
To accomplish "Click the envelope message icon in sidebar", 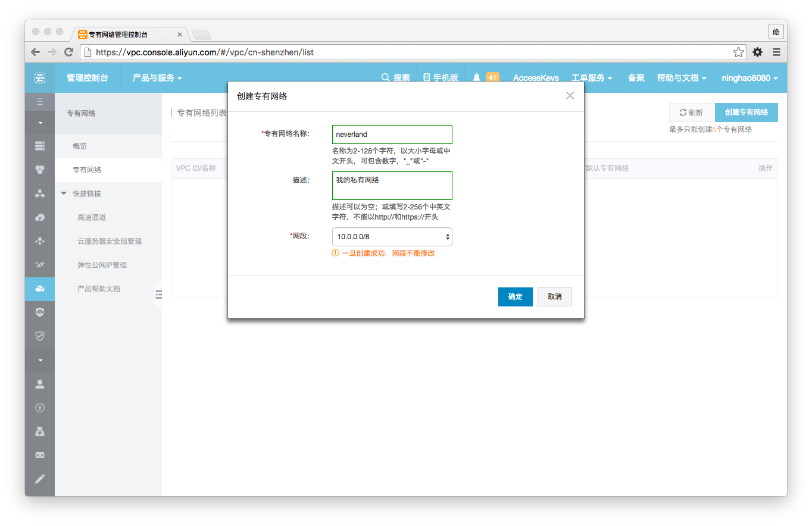I will [x=40, y=455].
